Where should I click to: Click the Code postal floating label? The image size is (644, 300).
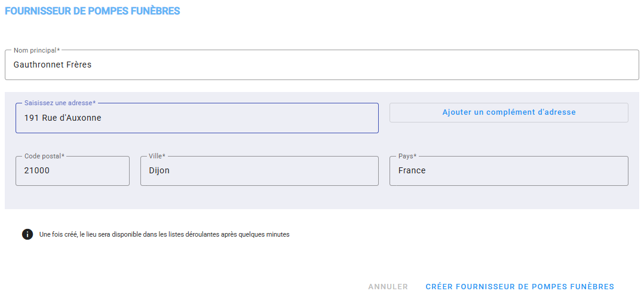click(44, 156)
